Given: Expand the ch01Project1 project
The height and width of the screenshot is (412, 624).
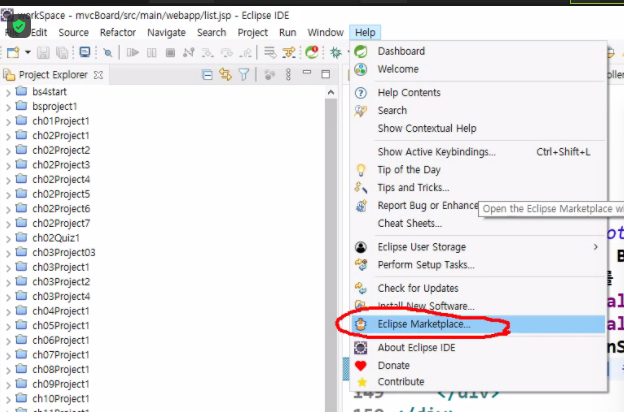Looking at the screenshot, I should coord(8,122).
